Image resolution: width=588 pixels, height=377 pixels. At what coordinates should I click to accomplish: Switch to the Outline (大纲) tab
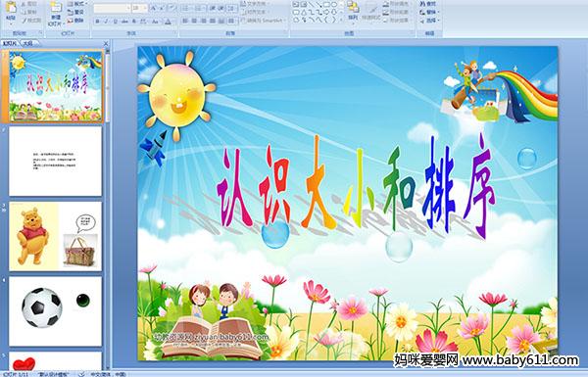[x=28, y=43]
